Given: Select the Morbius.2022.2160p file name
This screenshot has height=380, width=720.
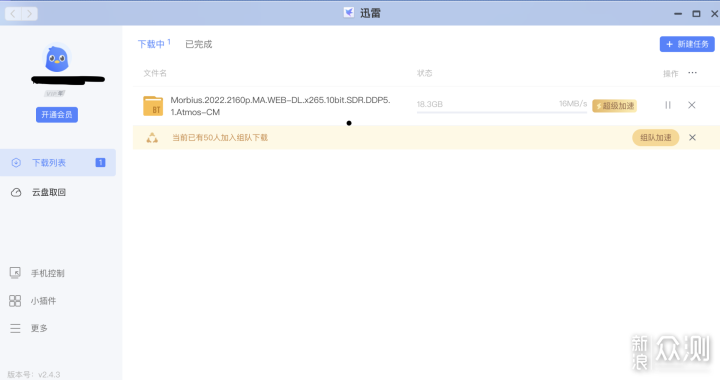Looking at the screenshot, I should click(280, 106).
